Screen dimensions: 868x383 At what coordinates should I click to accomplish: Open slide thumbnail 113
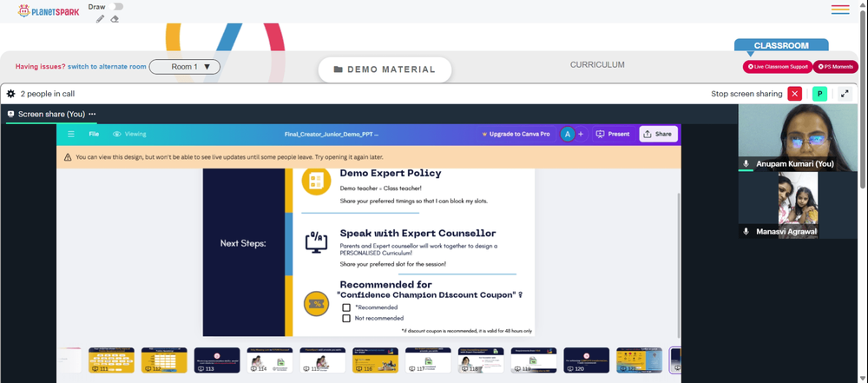[217, 360]
